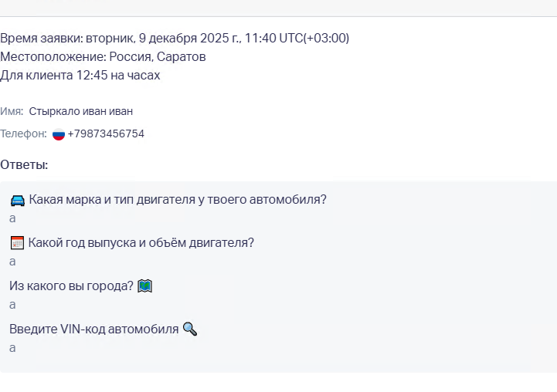The width and height of the screenshot is (557, 392).
Task: Select the name Стыркало иван иван
Action: click(x=81, y=112)
